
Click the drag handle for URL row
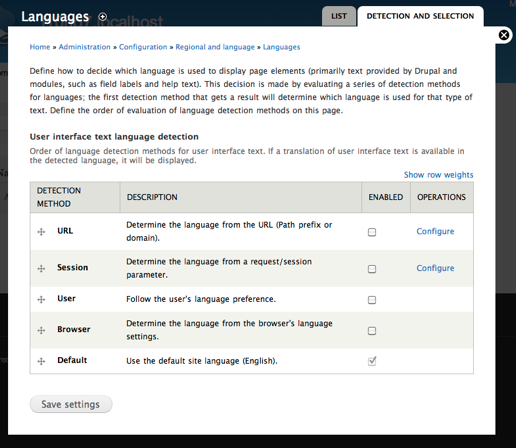coord(41,232)
